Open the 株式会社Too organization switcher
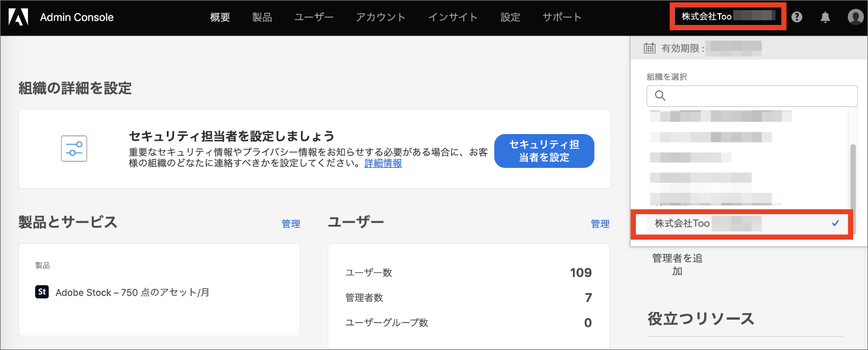The width and height of the screenshot is (868, 350). point(728,17)
